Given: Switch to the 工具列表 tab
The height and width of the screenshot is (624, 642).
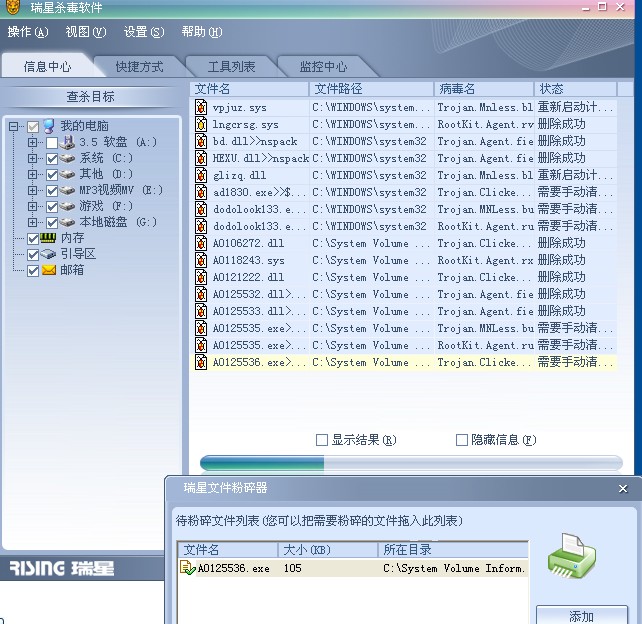Looking at the screenshot, I should [231, 66].
